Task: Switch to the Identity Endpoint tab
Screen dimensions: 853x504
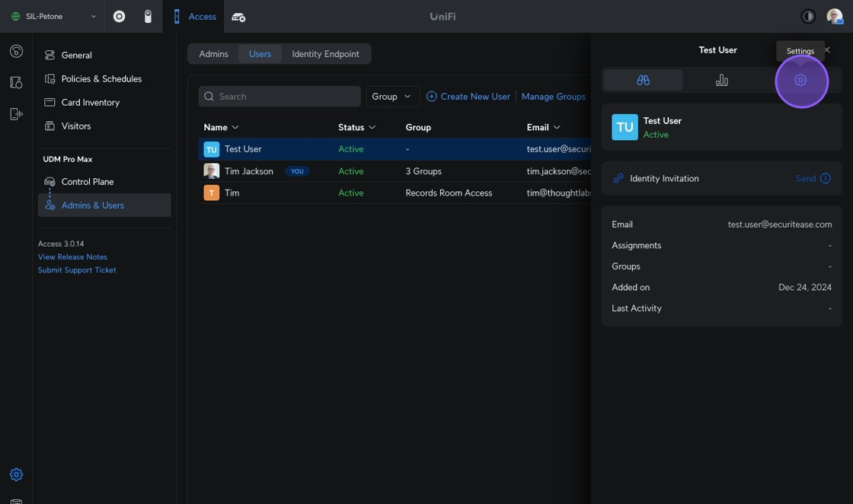Action: [325, 54]
